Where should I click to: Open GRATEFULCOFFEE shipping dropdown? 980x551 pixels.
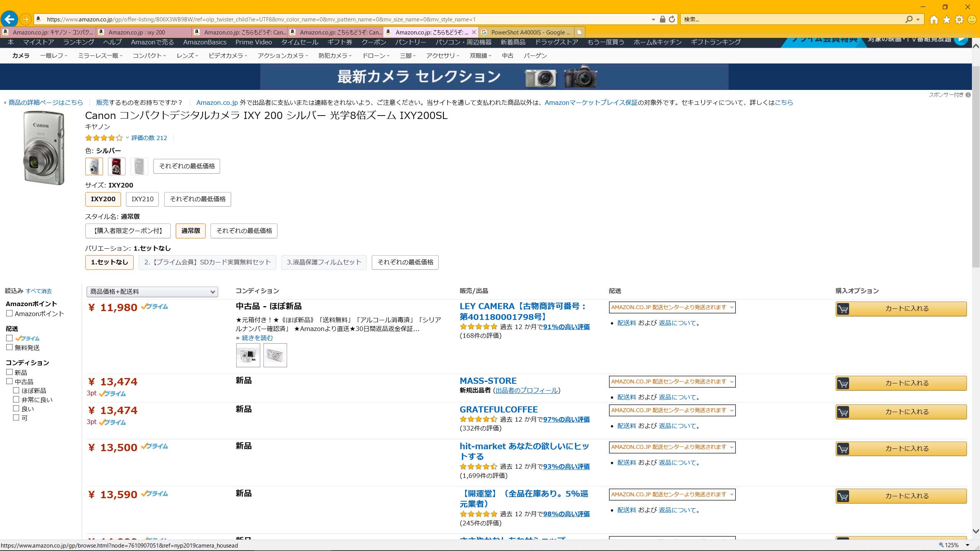[x=672, y=410]
